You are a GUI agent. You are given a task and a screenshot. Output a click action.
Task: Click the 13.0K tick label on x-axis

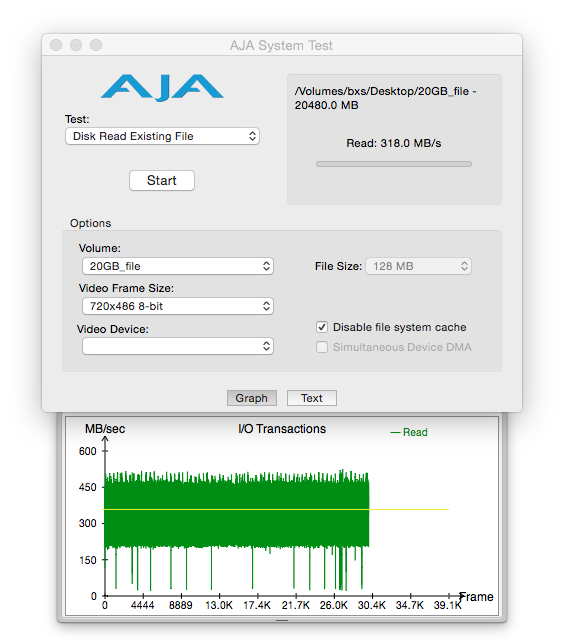[x=219, y=605]
